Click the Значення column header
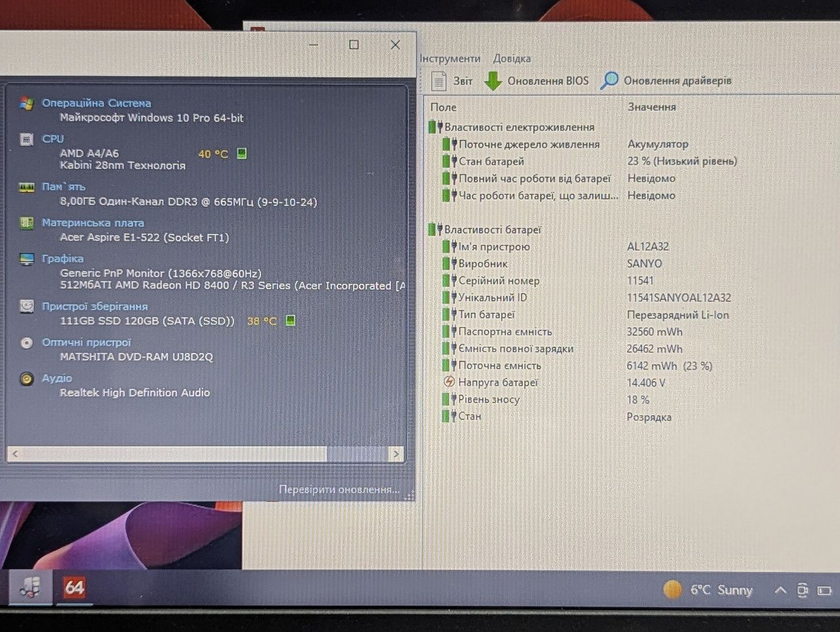 pyautogui.click(x=652, y=107)
